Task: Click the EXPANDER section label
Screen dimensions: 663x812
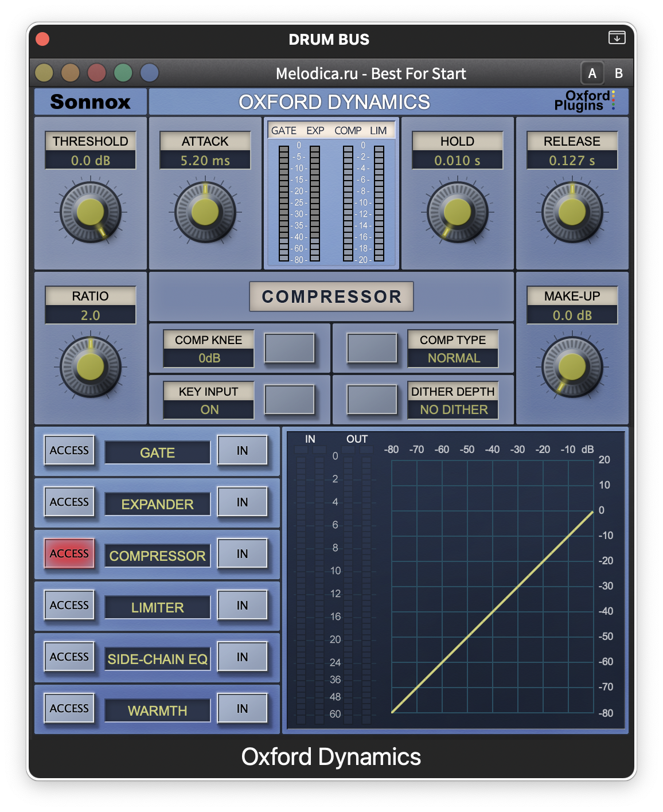Action: click(x=158, y=504)
